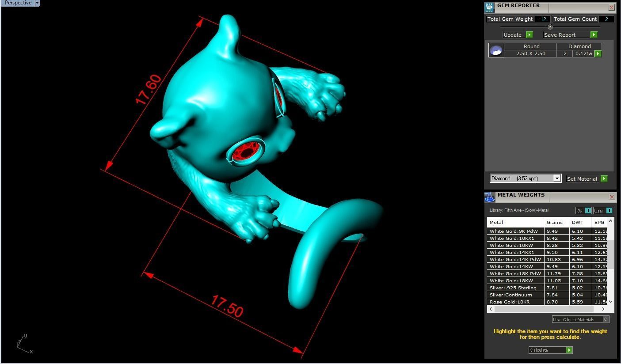Select the White Gold:18KW row
The image size is (621, 364).
tap(547, 281)
